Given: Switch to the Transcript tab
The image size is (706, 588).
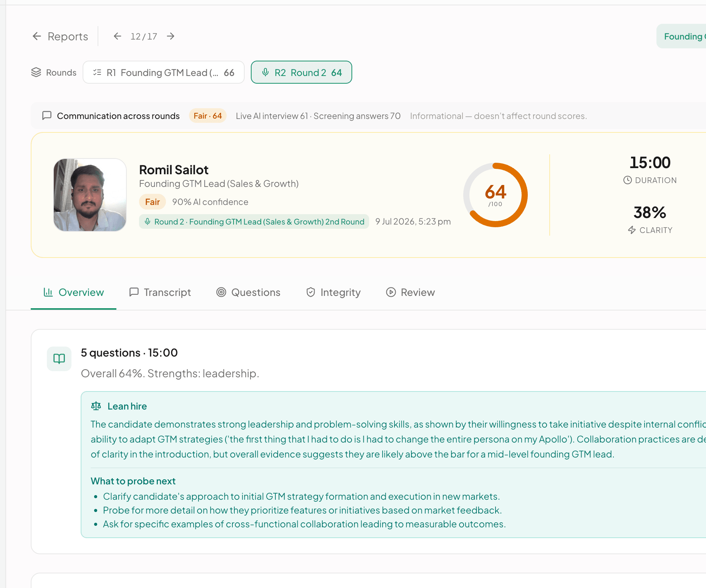Looking at the screenshot, I should (160, 292).
